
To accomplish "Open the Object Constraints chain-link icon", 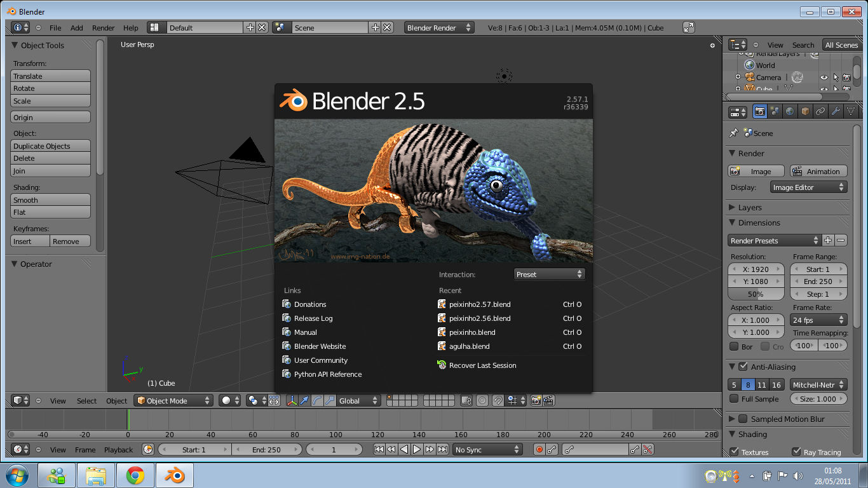I will click(821, 112).
